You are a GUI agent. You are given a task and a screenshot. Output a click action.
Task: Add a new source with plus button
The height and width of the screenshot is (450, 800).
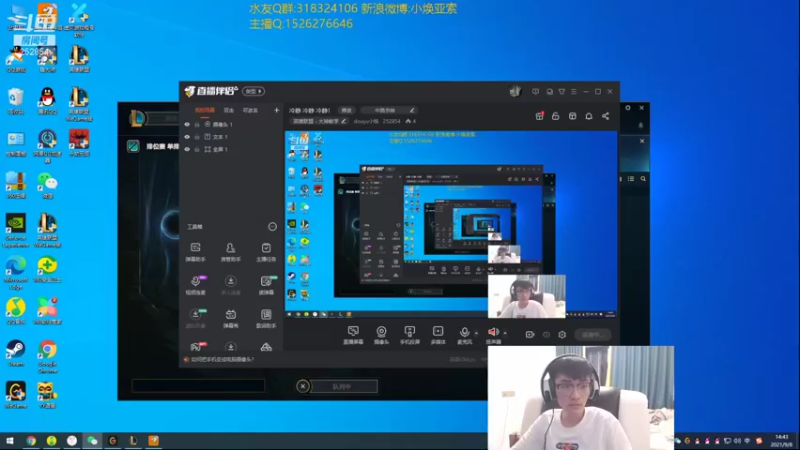coord(277,110)
